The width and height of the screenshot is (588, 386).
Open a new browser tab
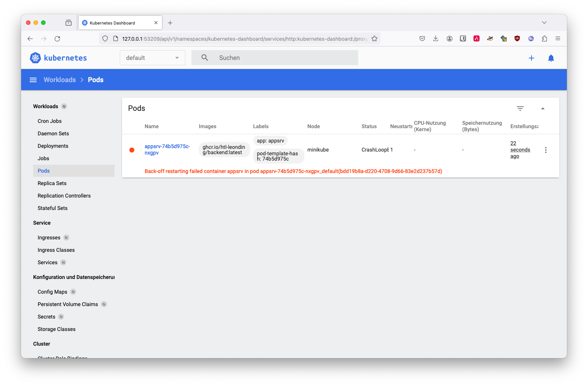tap(170, 23)
